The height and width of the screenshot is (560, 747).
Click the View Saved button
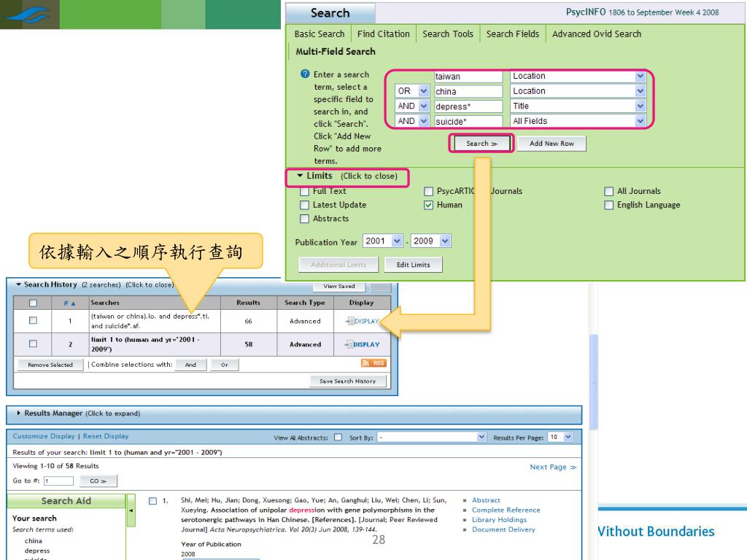click(339, 286)
